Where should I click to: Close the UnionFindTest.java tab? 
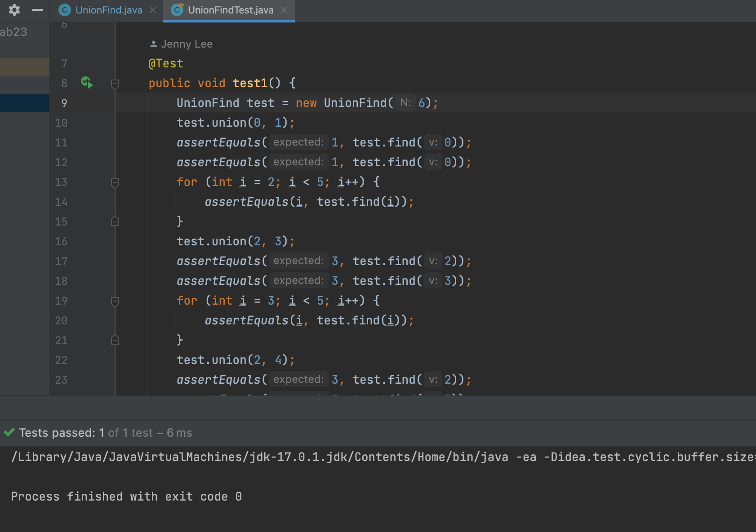[284, 10]
